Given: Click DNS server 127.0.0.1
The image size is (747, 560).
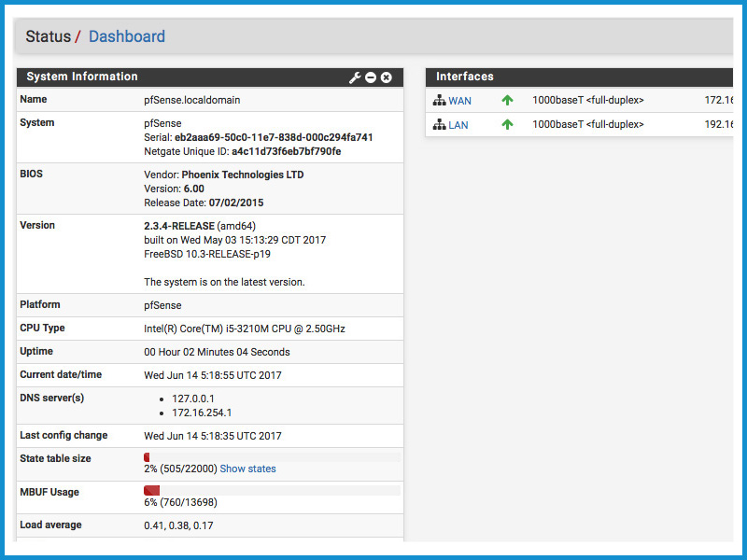Looking at the screenshot, I should pyautogui.click(x=193, y=399).
